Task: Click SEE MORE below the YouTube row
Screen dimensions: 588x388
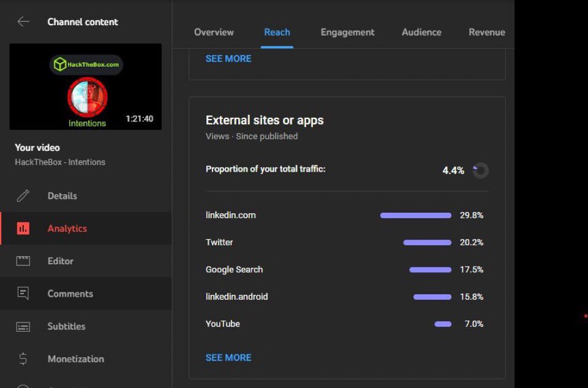Action: 228,357
